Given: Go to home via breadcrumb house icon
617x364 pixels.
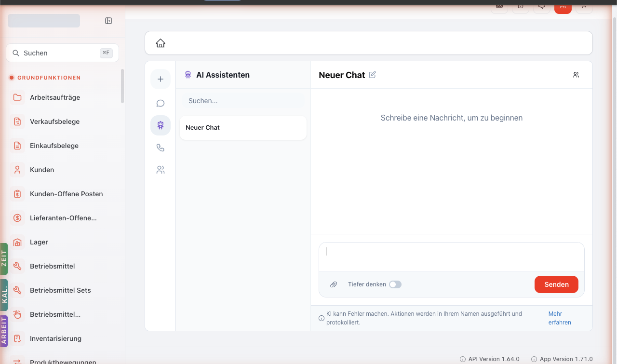Looking at the screenshot, I should (x=161, y=43).
